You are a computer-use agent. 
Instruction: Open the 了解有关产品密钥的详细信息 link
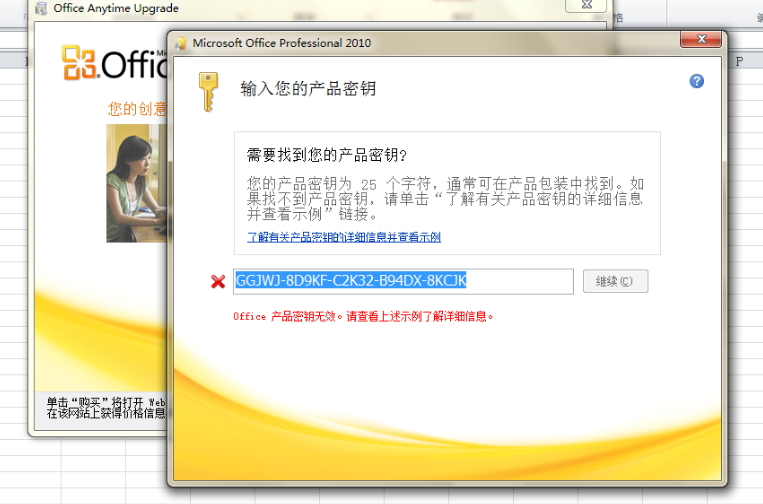(x=344, y=237)
